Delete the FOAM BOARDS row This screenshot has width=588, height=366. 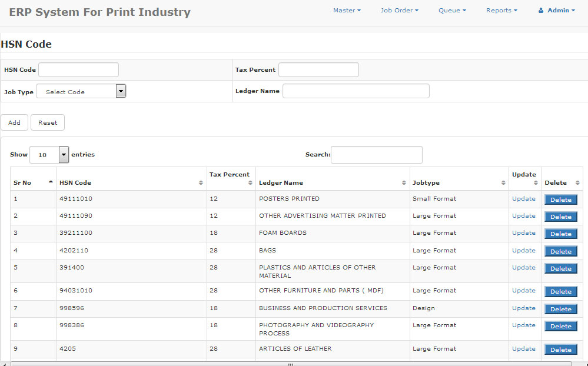[560, 234]
